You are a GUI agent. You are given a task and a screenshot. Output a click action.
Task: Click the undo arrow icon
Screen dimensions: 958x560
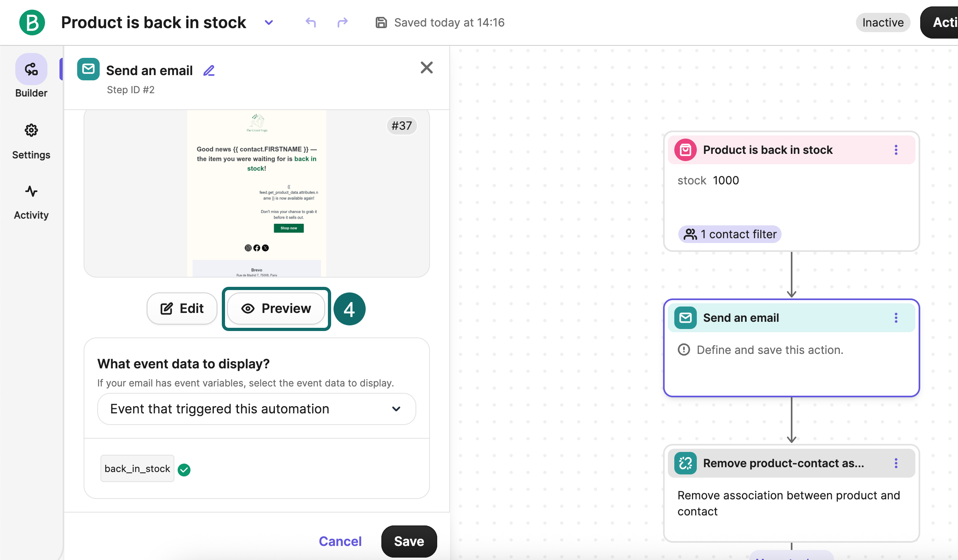pos(310,22)
